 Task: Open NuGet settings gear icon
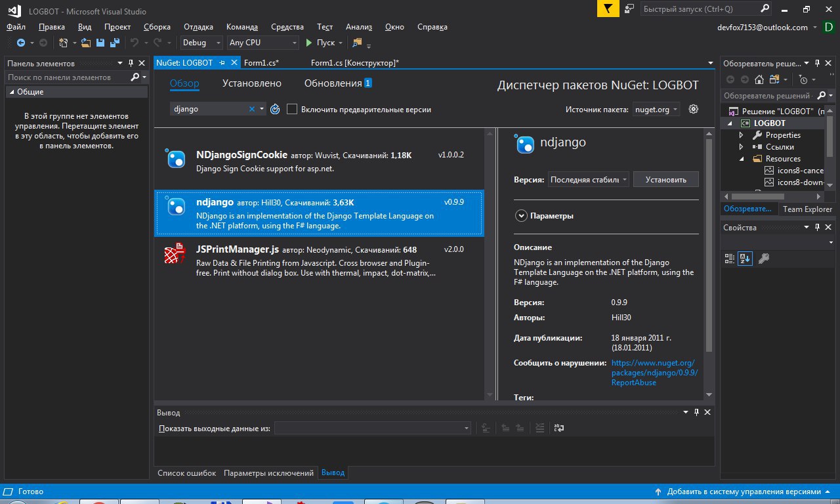[x=693, y=109]
